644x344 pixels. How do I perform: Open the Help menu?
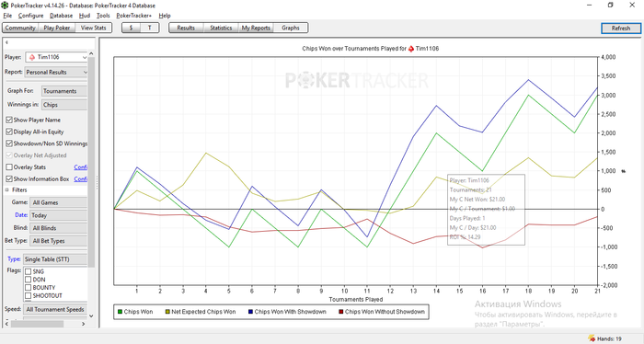(x=165, y=16)
